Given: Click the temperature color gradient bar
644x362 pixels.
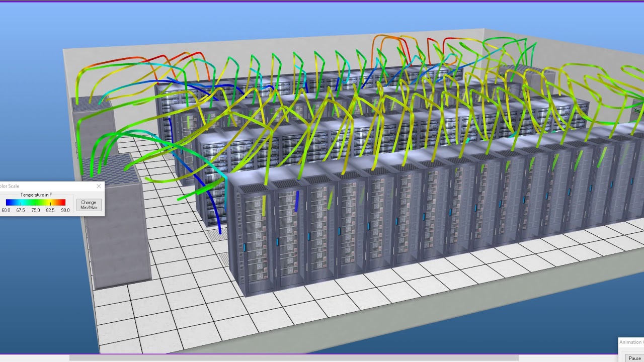Looking at the screenshot, I should click(36, 203).
